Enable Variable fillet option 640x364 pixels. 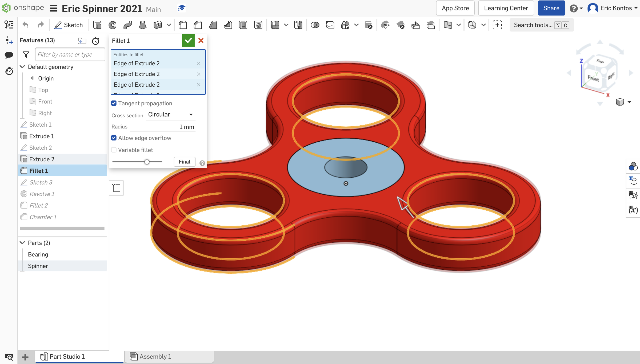114,150
